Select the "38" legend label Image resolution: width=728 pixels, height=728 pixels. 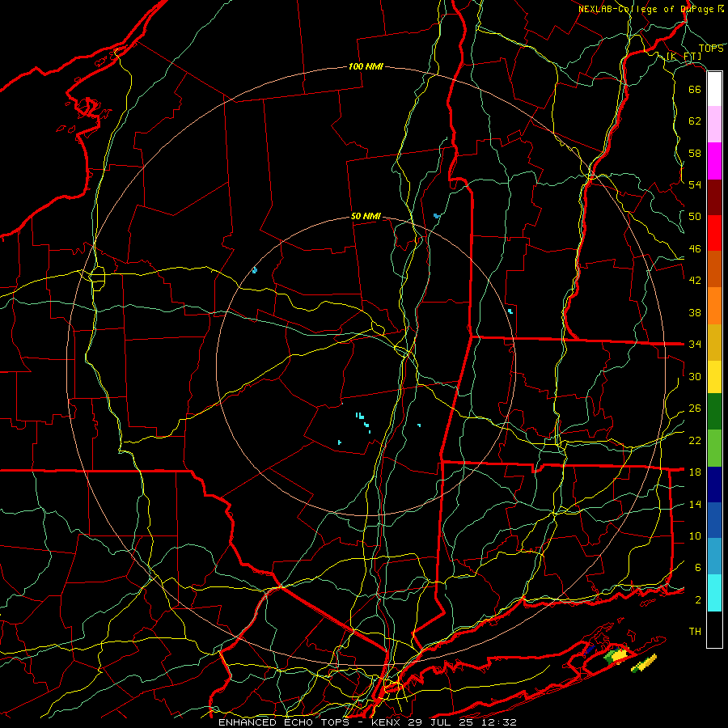click(x=695, y=312)
